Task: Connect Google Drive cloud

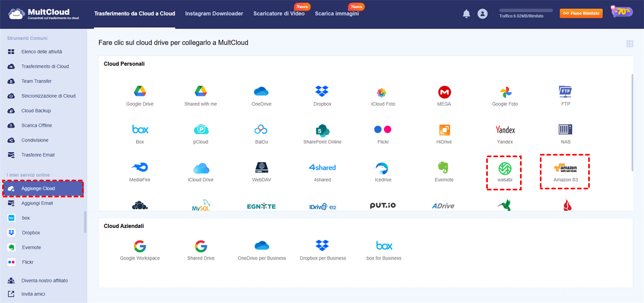Action: (140, 96)
